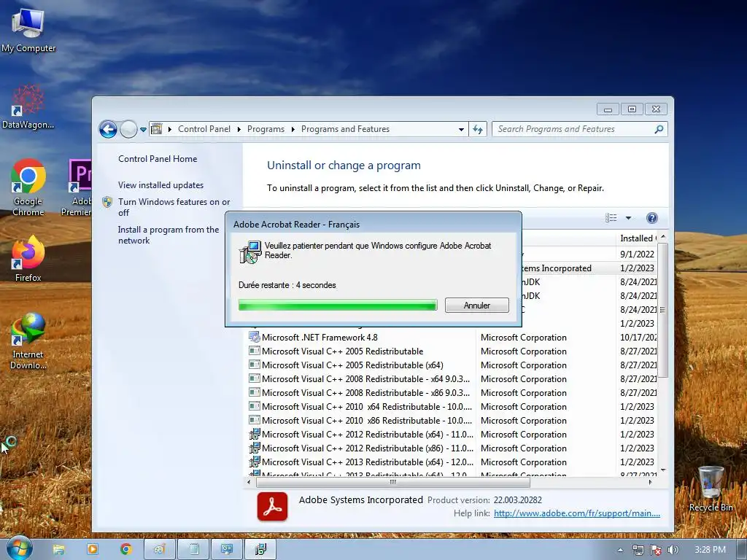Select Visual C++ 2010 x86 Redistributable row

452,421
